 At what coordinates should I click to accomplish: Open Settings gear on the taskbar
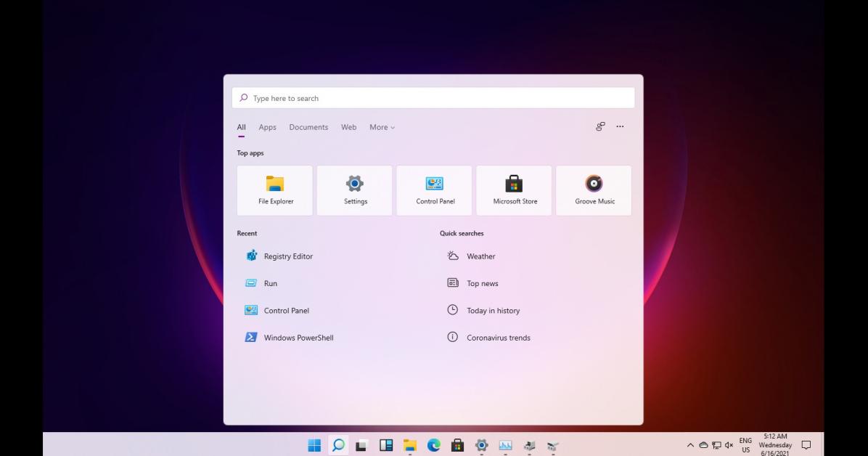coord(482,445)
